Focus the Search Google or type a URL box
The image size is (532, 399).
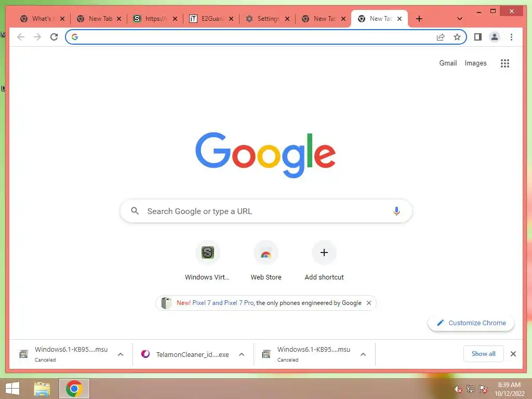[266, 211]
